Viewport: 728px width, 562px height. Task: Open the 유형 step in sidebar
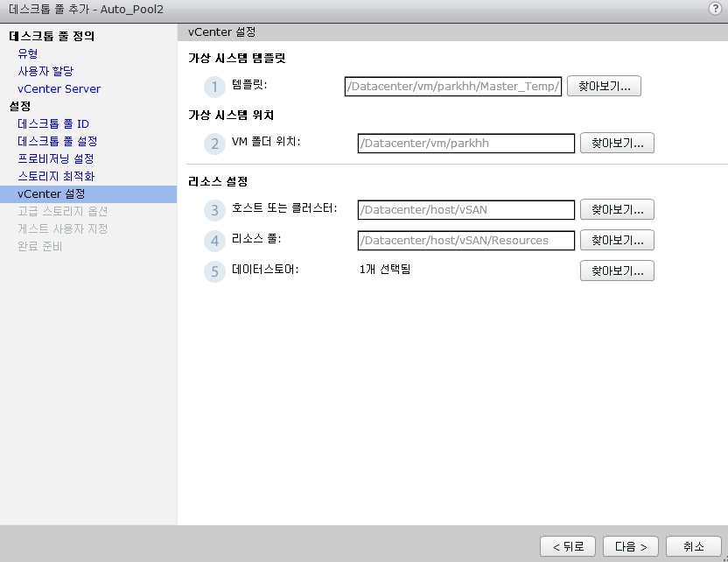pyautogui.click(x=28, y=54)
